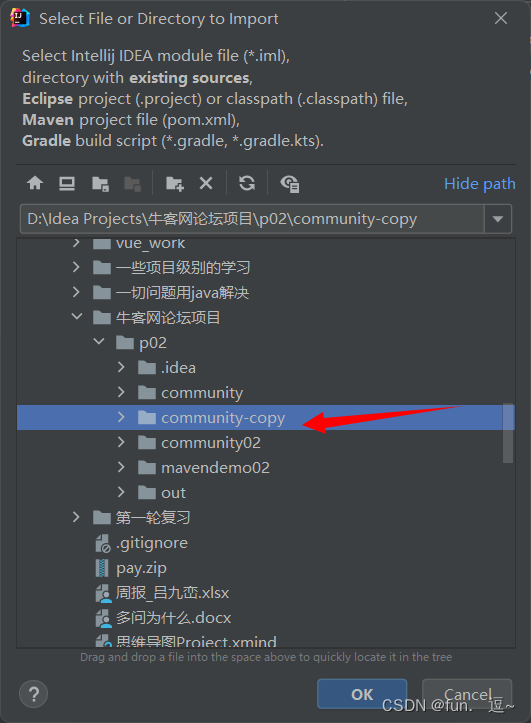Expand the 第一轮复习 folder

[x=77, y=517]
